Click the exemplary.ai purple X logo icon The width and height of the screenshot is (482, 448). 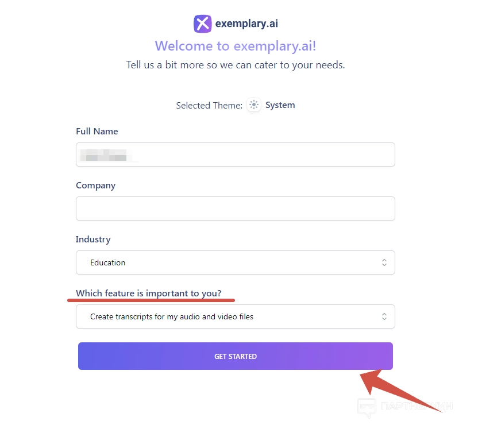point(202,24)
